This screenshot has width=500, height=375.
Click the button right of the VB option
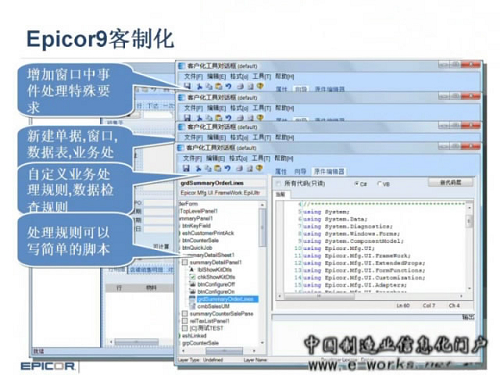[x=450, y=183]
